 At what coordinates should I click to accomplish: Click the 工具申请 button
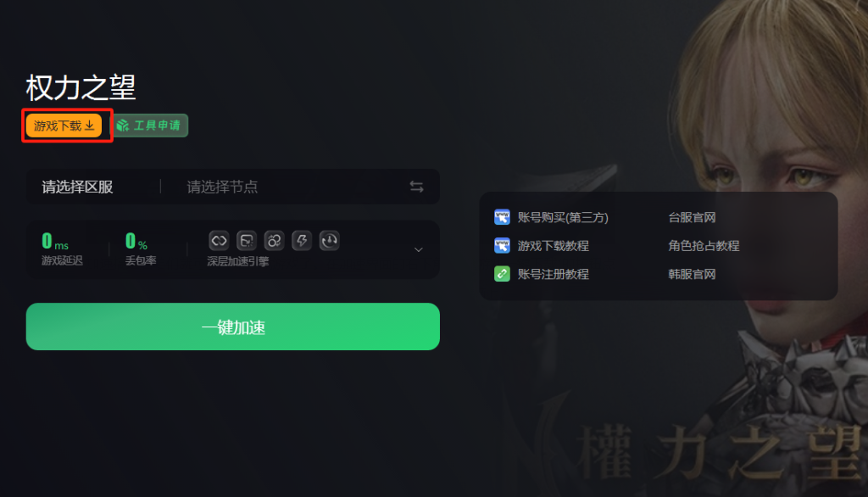[x=151, y=126]
